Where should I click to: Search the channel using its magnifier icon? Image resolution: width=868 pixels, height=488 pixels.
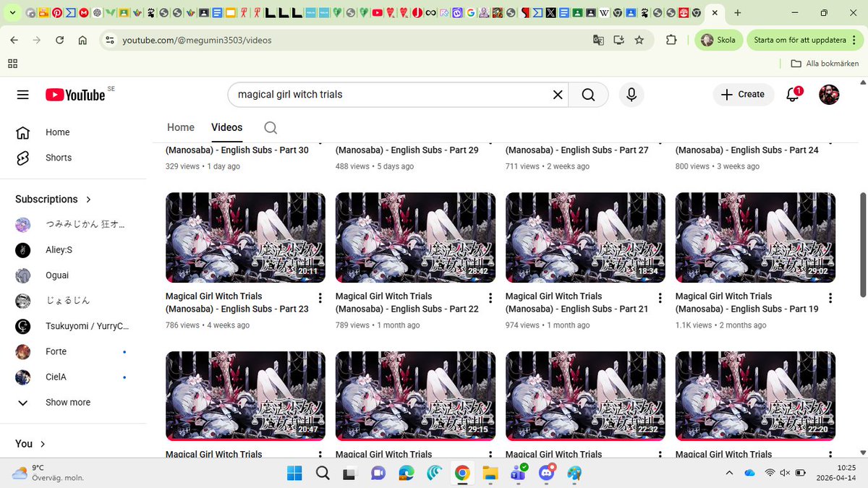[x=271, y=128]
